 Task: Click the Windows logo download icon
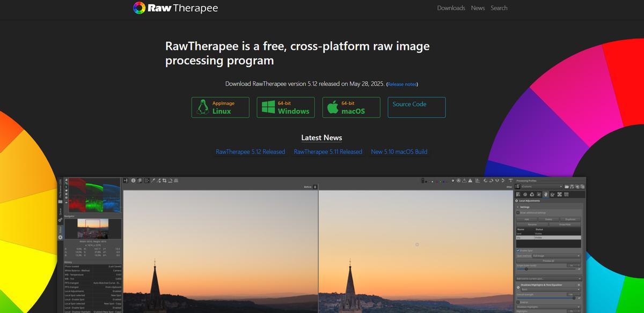coord(268,107)
